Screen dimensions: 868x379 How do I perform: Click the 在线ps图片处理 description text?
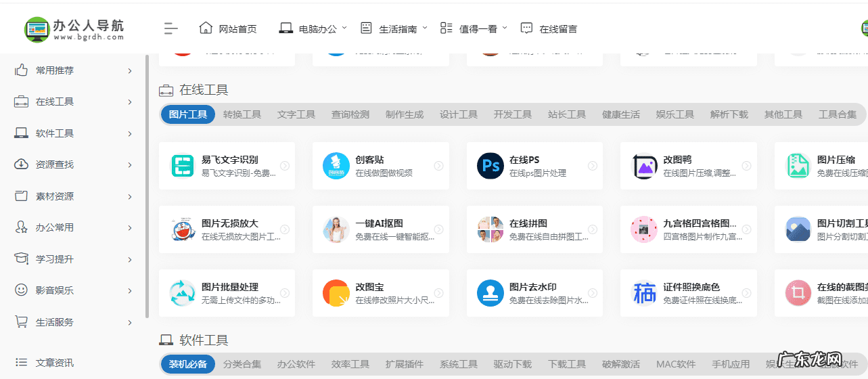tap(537, 173)
